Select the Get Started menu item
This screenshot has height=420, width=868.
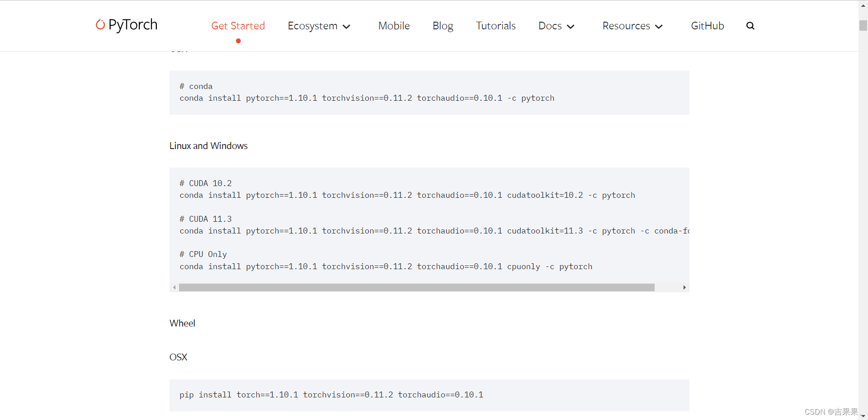[238, 26]
